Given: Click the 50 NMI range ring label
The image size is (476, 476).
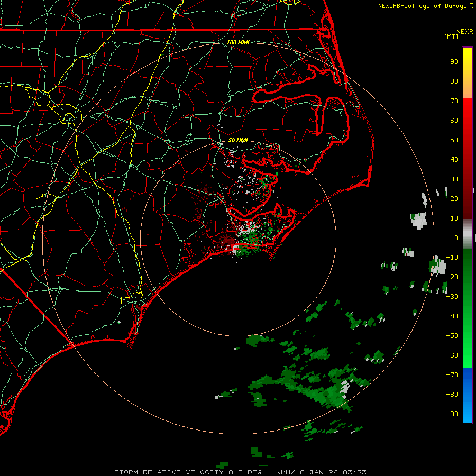Looking at the screenshot, I should pyautogui.click(x=238, y=140).
